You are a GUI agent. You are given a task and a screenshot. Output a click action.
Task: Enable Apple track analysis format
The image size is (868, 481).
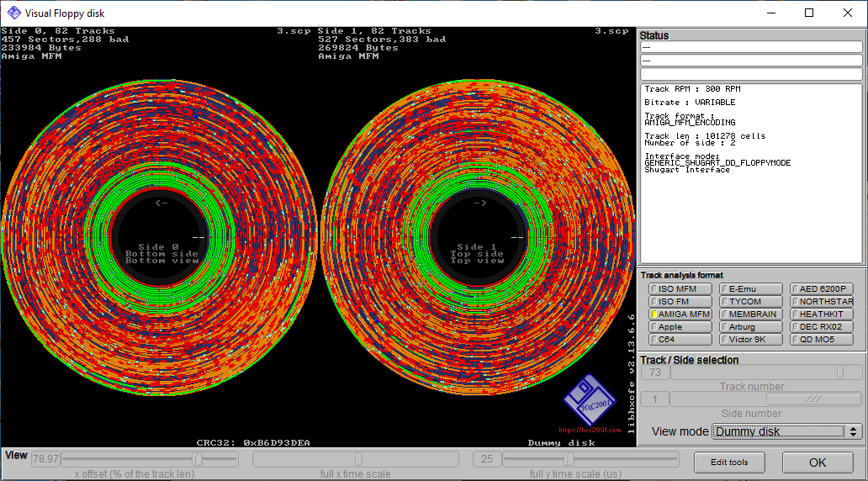tap(680, 327)
